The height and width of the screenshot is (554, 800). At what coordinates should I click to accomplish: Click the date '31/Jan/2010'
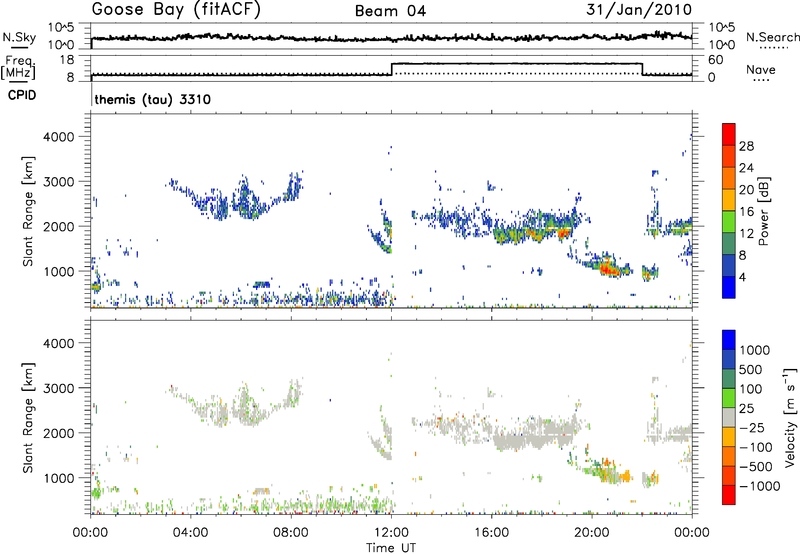[639, 10]
